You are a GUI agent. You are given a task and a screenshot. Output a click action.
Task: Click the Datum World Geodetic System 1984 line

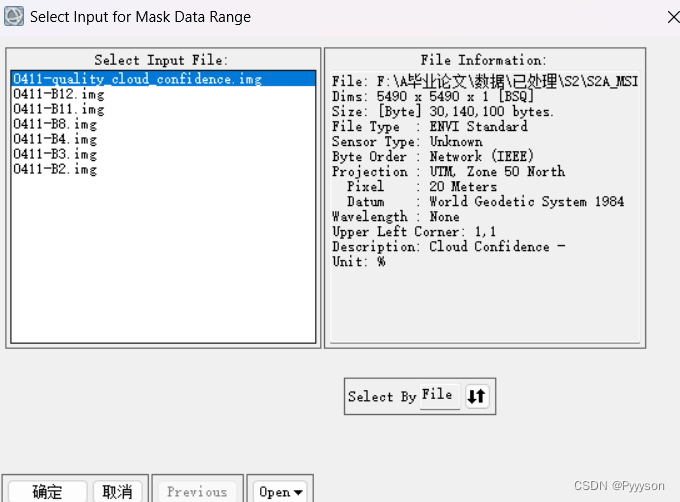pyautogui.click(x=485, y=201)
